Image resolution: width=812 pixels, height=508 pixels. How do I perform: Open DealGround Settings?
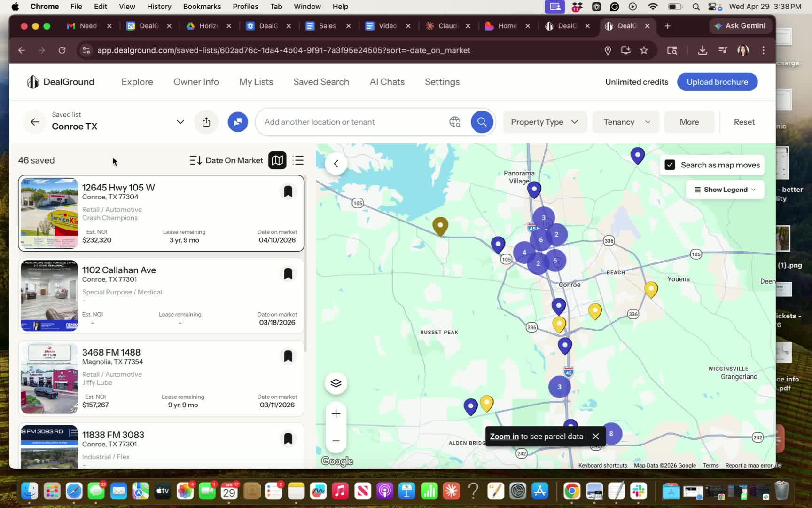coord(442,82)
